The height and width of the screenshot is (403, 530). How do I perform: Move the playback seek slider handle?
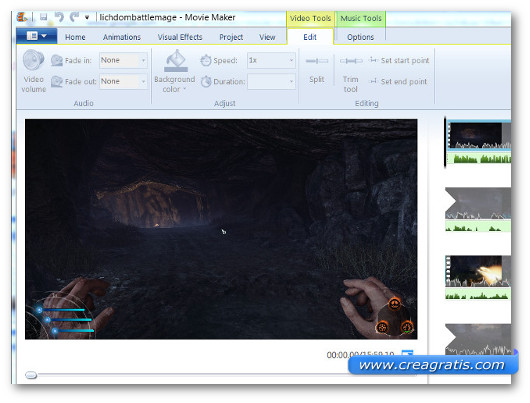pyautogui.click(x=31, y=375)
